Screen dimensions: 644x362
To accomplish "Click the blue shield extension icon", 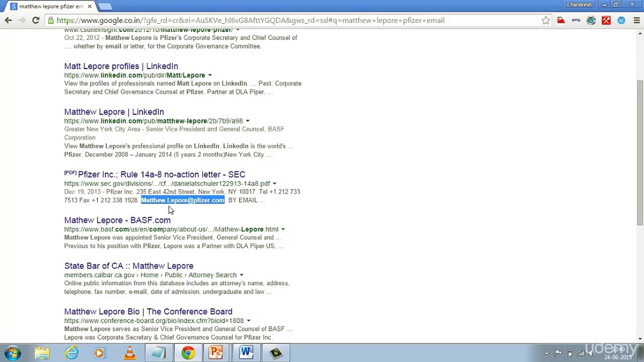I will [x=621, y=20].
